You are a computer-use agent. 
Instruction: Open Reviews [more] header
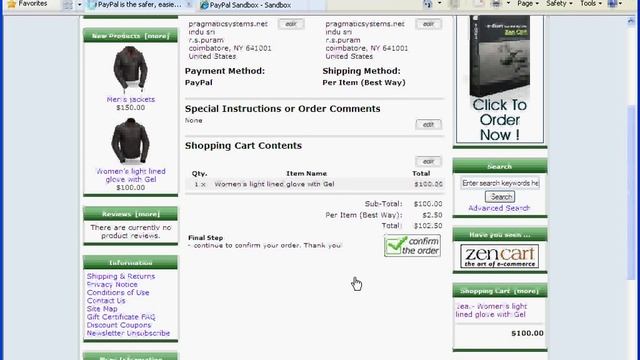point(131,214)
